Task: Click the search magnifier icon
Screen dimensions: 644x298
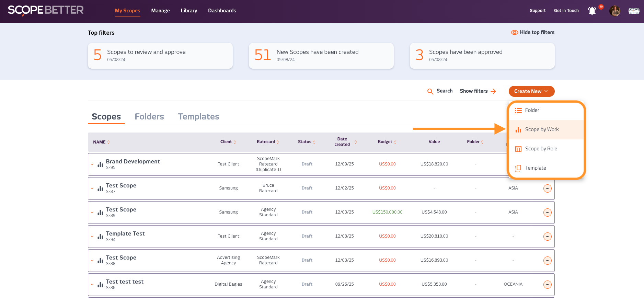Action: click(430, 91)
